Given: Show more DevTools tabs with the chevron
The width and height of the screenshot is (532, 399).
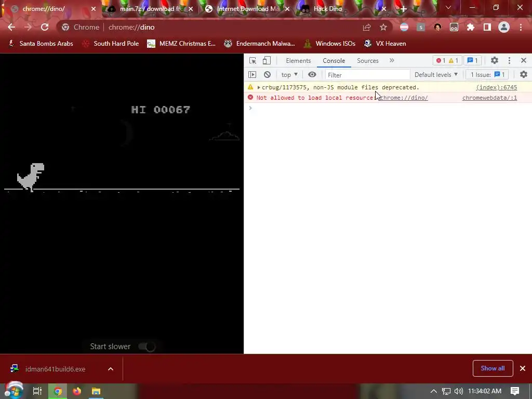Looking at the screenshot, I should point(392,60).
